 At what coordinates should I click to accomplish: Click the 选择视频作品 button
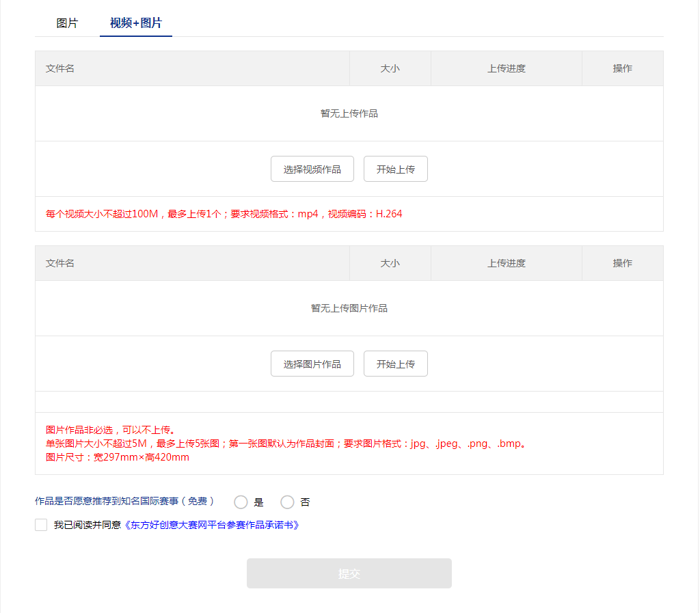(312, 169)
